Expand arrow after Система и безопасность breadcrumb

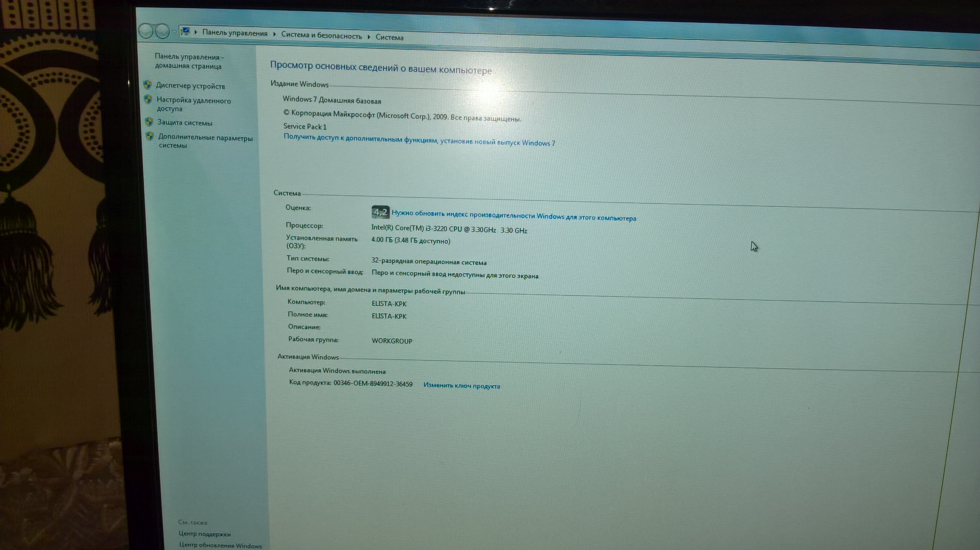pos(369,37)
